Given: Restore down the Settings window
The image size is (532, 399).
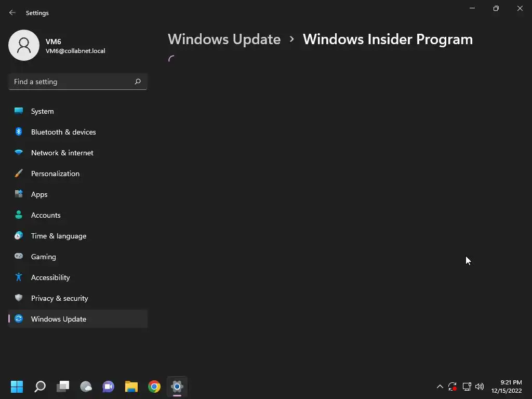Looking at the screenshot, I should [496, 8].
